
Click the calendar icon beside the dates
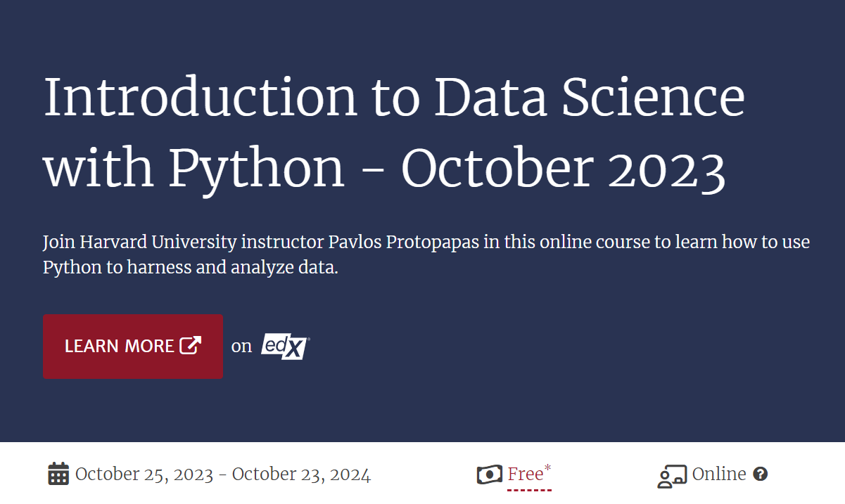coord(58,474)
